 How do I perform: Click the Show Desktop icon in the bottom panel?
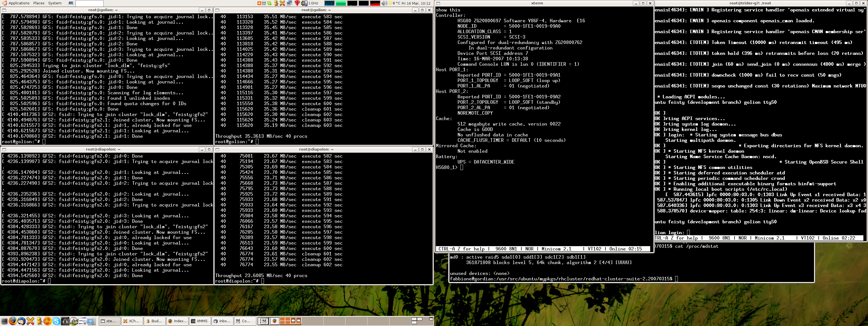pyautogui.click(x=4, y=321)
